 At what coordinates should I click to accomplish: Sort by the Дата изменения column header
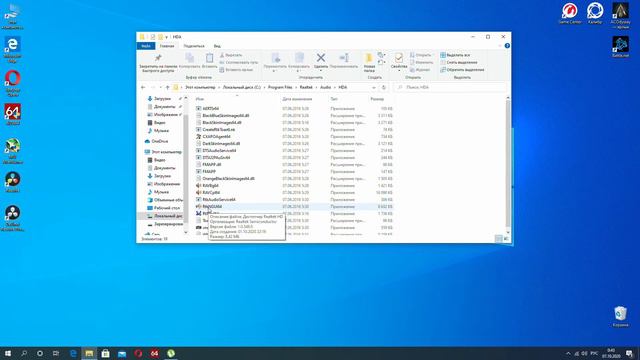pyautogui.click(x=297, y=99)
